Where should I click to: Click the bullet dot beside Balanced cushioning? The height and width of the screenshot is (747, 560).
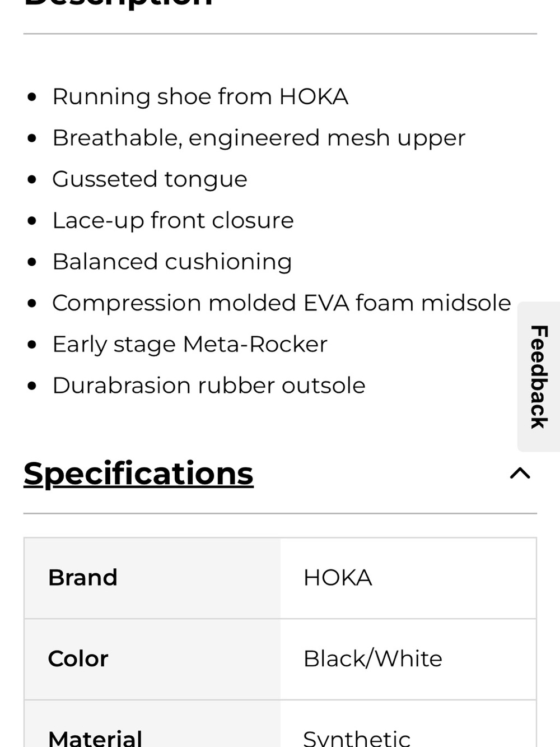[32, 262]
